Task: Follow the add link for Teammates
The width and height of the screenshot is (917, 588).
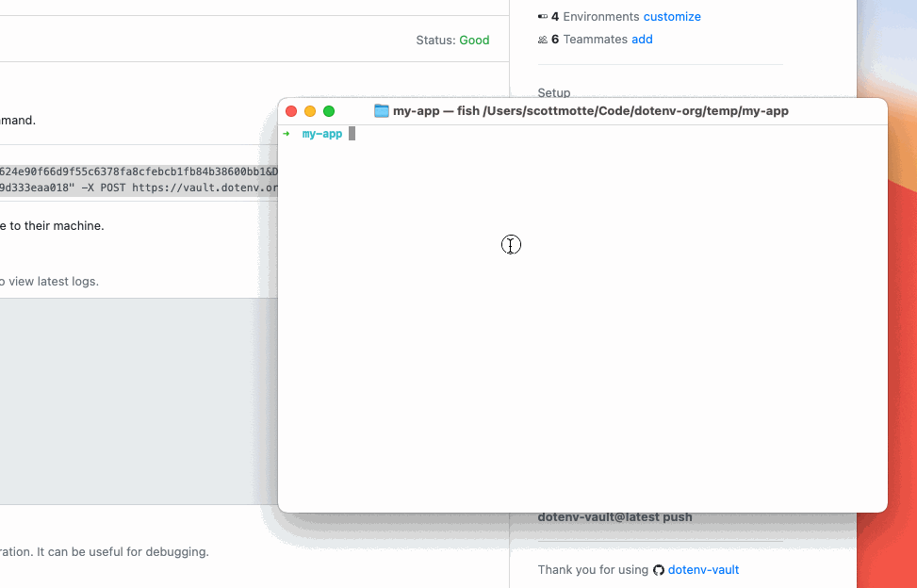Action: (x=642, y=40)
